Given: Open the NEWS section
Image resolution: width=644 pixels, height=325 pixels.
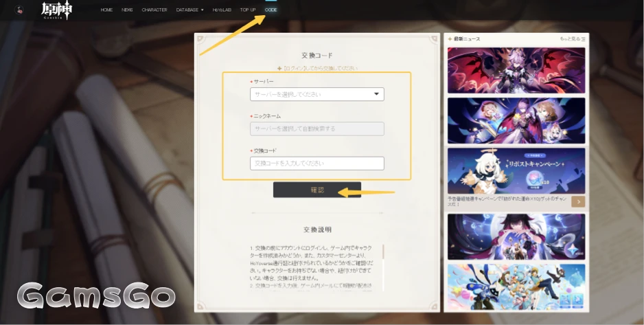Looking at the screenshot, I should click(x=127, y=10).
